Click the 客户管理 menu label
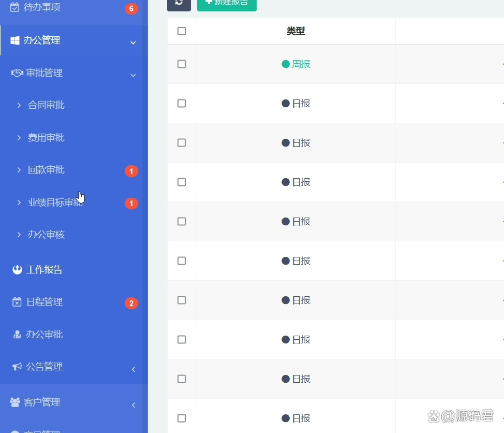This screenshot has width=504, height=433. click(x=42, y=402)
